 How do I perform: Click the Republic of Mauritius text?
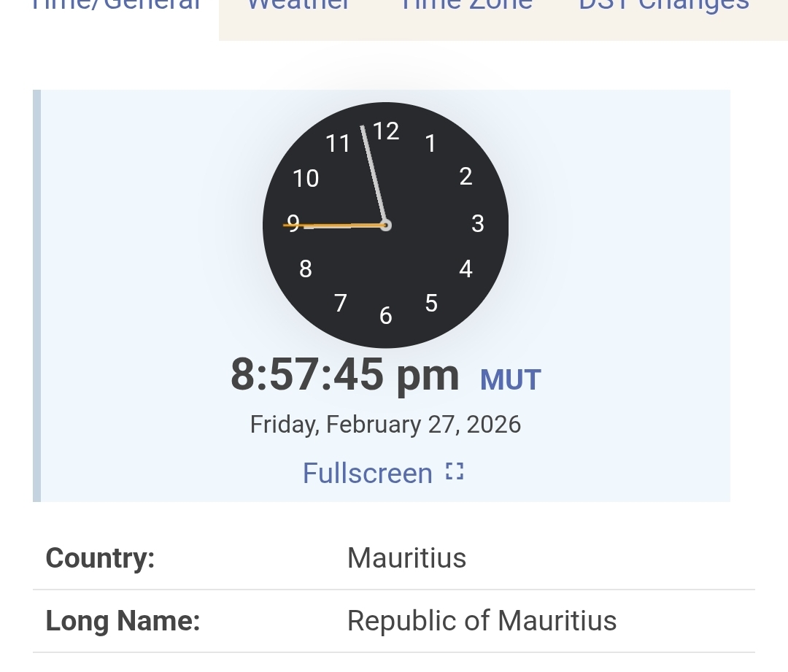tap(482, 621)
